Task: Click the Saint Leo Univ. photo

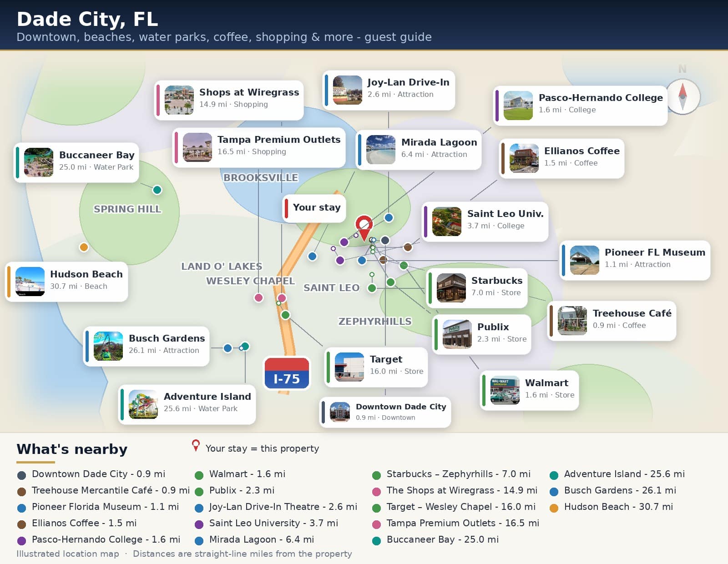Action: [x=447, y=222]
